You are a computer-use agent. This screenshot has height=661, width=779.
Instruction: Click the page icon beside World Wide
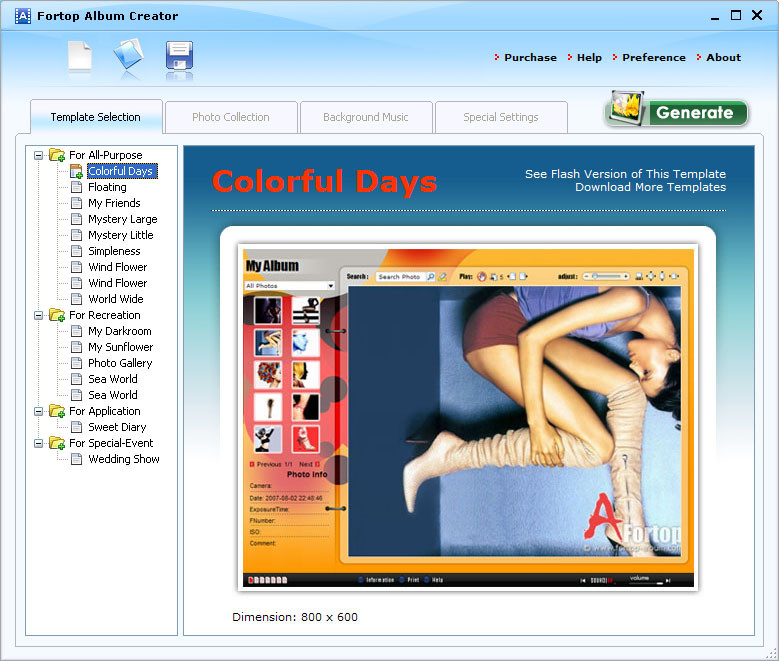click(77, 299)
